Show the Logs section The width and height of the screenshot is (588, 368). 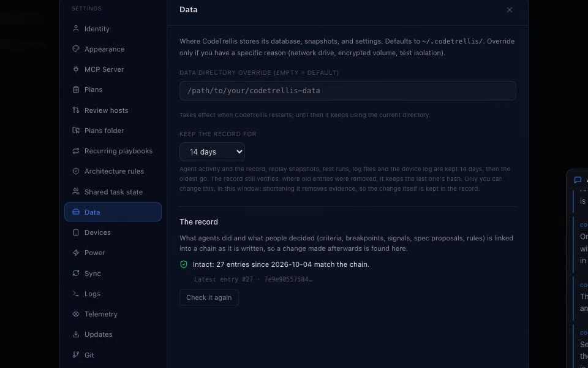click(113, 293)
